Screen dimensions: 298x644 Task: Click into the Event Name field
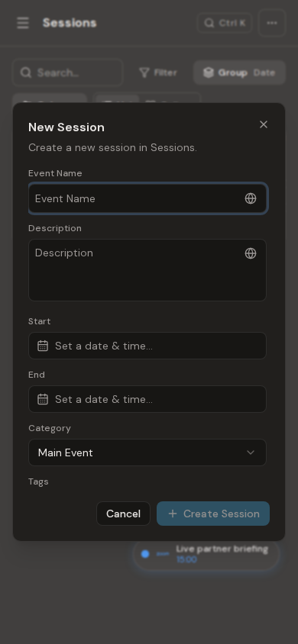click(147, 198)
